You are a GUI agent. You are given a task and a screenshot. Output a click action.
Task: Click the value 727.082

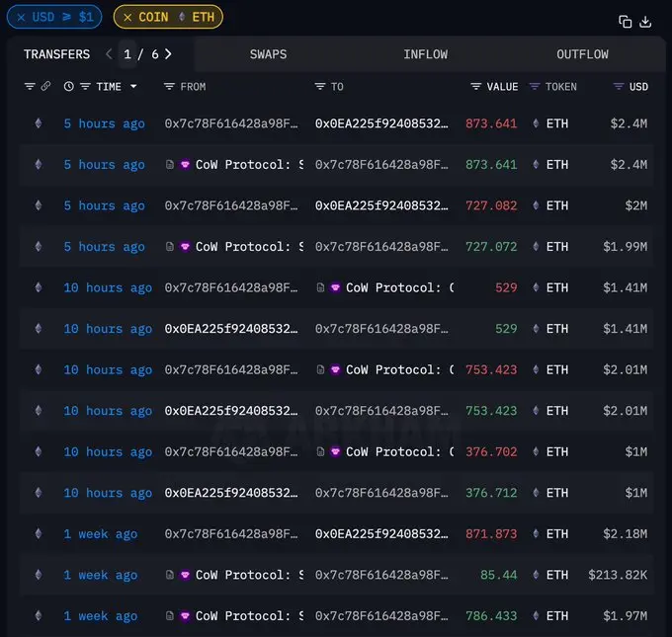coord(491,205)
